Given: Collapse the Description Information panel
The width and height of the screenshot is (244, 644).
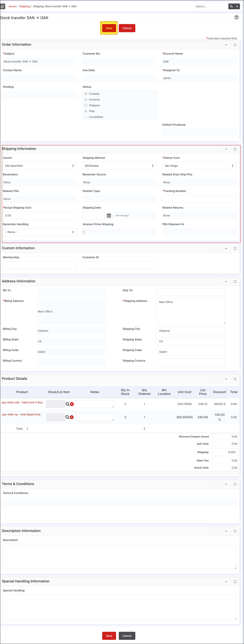Looking at the screenshot, I should 226,531.
